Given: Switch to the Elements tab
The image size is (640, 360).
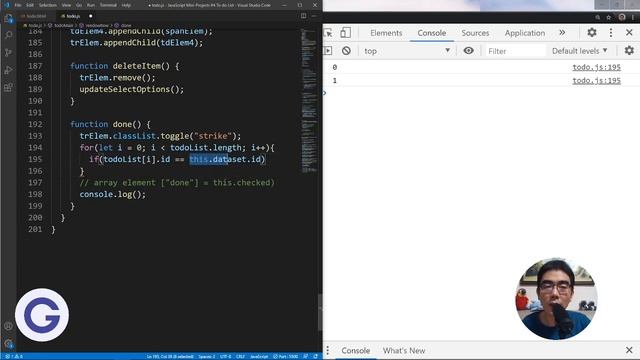Looking at the screenshot, I should [x=386, y=33].
